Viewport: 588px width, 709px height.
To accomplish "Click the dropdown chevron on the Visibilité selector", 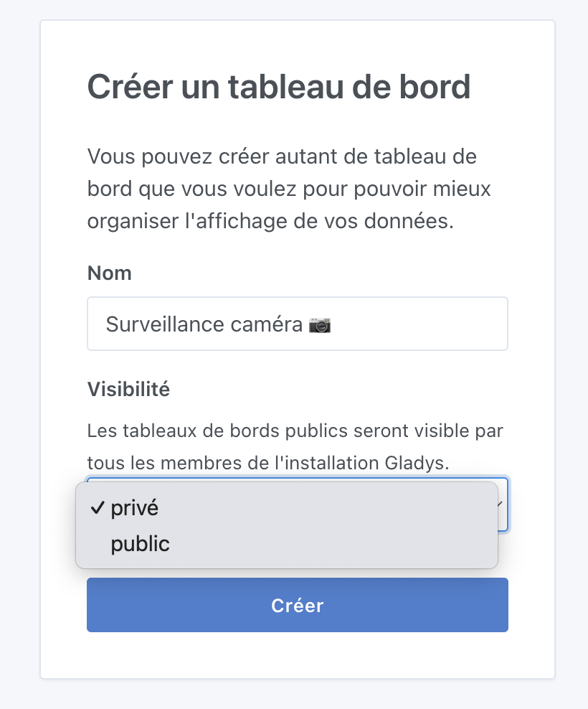I will (500, 505).
